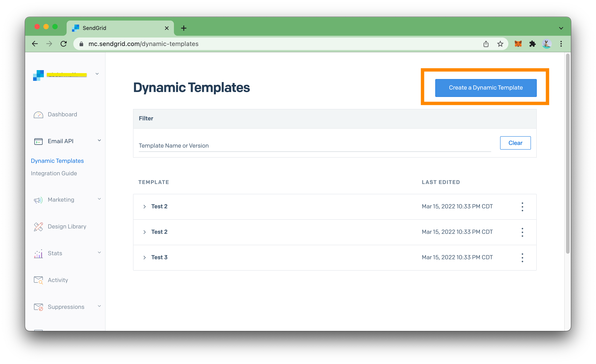Image resolution: width=596 pixels, height=364 pixels.
Task: Expand the first Test 2 template row
Action: [x=144, y=207]
